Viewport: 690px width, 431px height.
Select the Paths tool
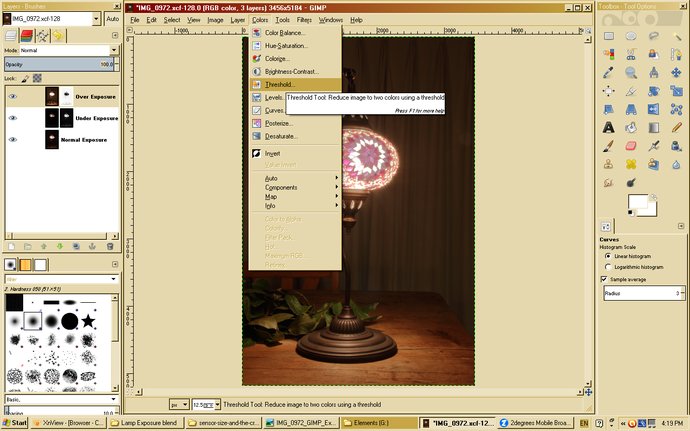coord(676,54)
